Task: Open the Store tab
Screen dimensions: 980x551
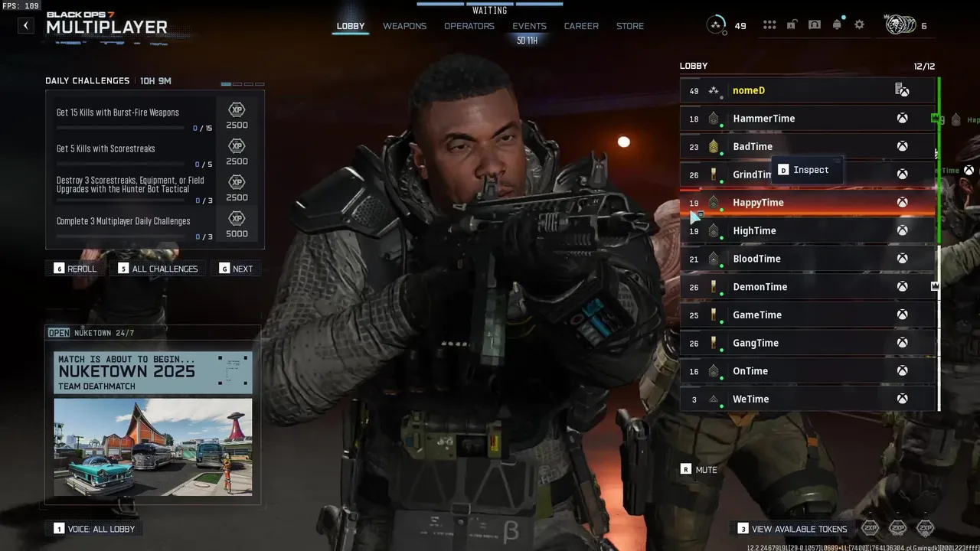Action: pos(630,26)
